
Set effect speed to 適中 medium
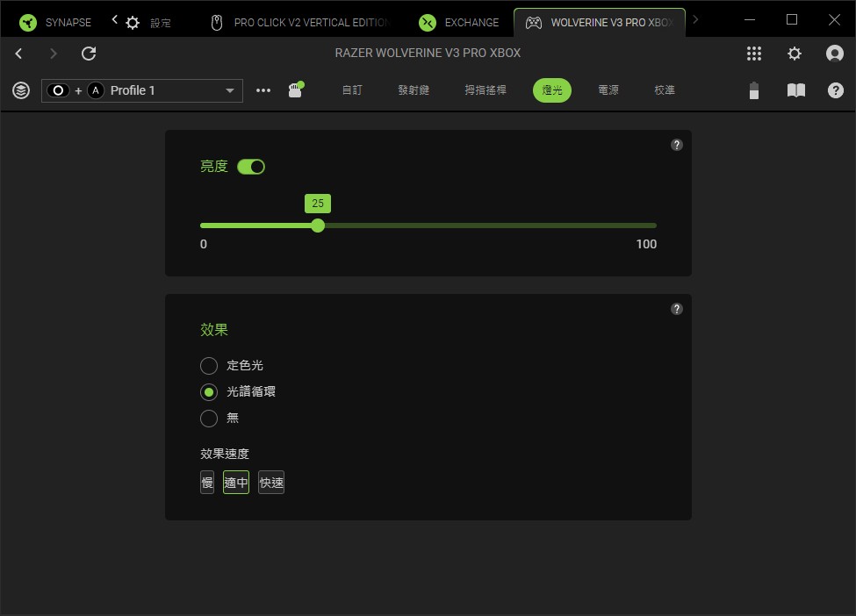coord(236,483)
